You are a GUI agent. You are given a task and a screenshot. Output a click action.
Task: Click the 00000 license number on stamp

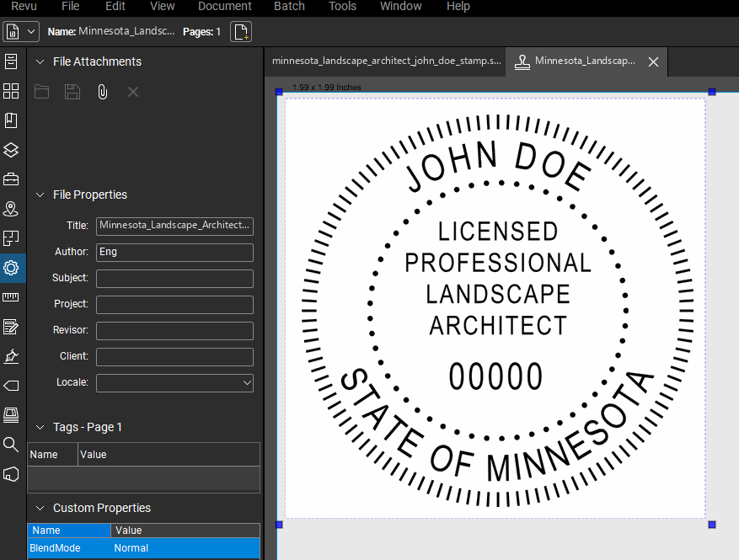(x=495, y=376)
